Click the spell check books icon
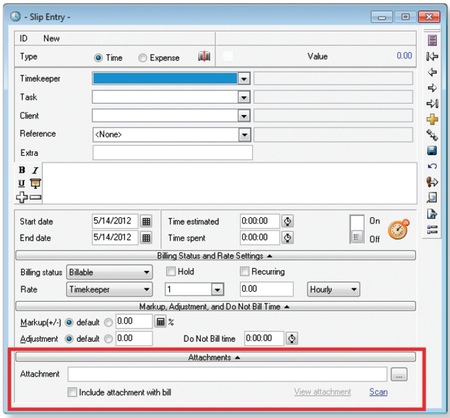 204,56
